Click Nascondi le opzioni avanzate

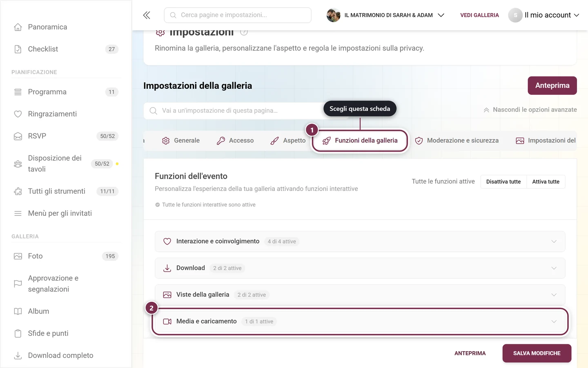[530, 110]
